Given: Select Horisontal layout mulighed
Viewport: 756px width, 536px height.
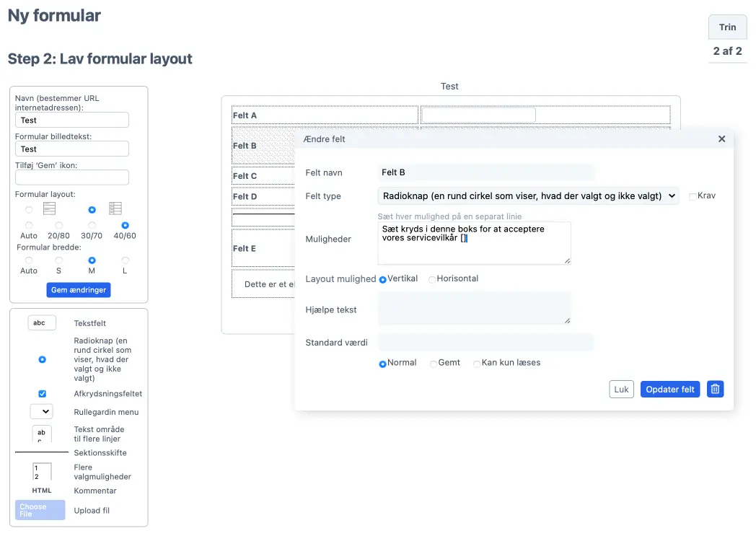Looking at the screenshot, I should tap(432, 280).
